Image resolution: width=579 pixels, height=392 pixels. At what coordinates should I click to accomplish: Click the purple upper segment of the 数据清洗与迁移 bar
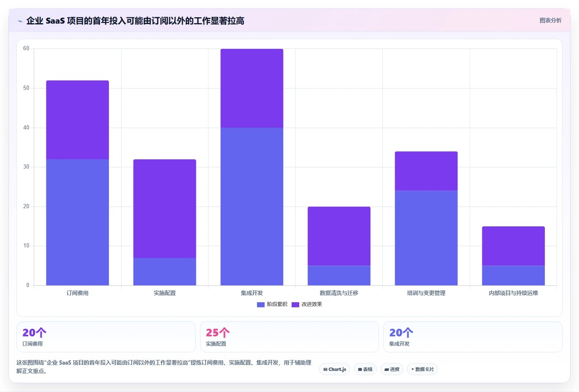point(339,236)
